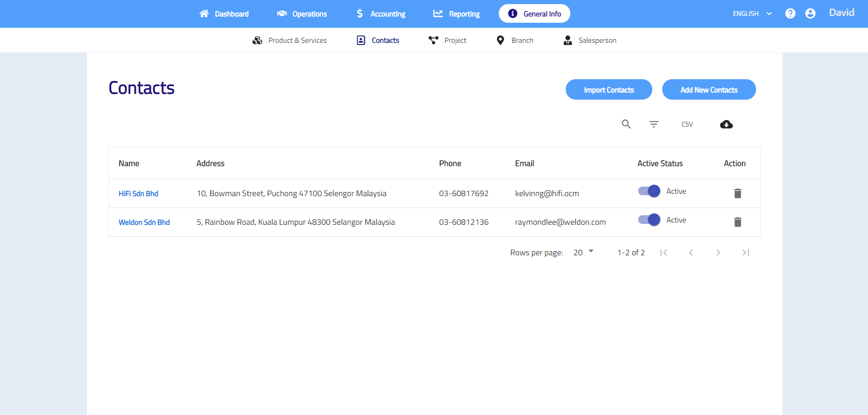Click the user account avatar icon

(x=810, y=14)
